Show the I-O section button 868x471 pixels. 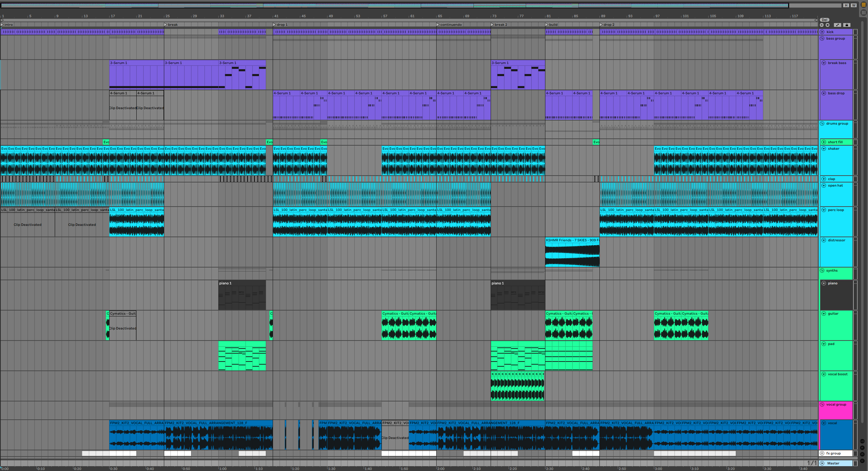862,441
